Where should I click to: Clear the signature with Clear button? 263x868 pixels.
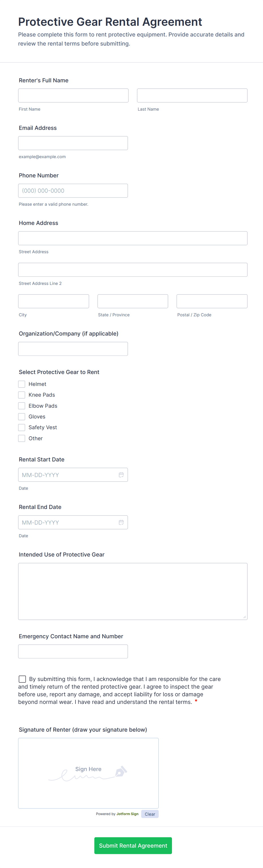pyautogui.click(x=150, y=814)
